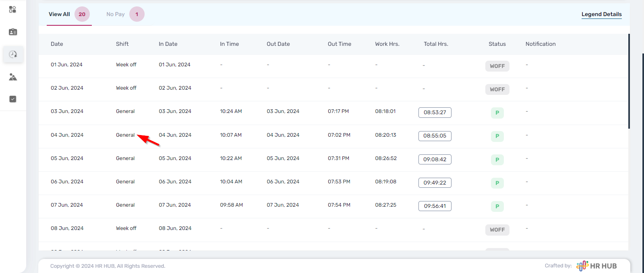Click the checkmark task sidebar icon

pyautogui.click(x=13, y=99)
